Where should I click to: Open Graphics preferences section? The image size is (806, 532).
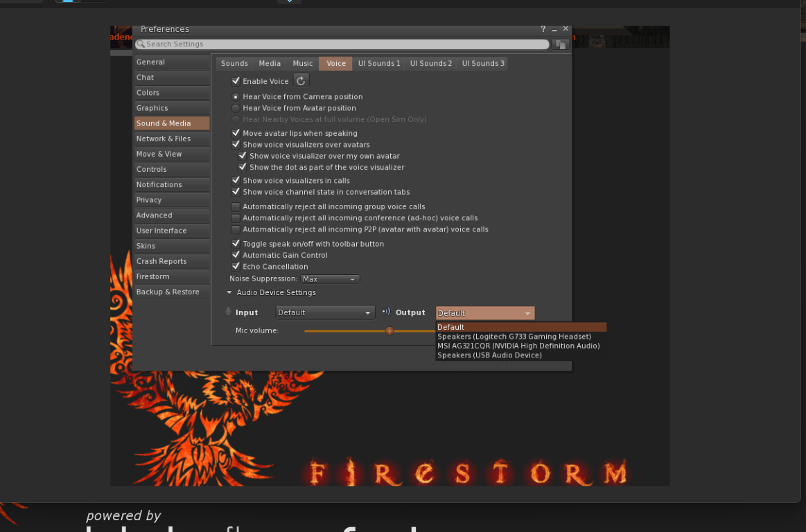(172, 108)
